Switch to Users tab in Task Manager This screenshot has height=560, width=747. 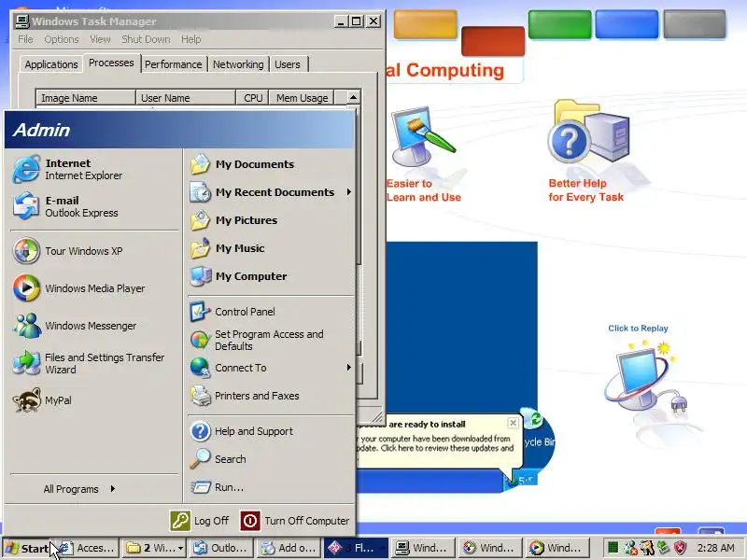(x=288, y=64)
